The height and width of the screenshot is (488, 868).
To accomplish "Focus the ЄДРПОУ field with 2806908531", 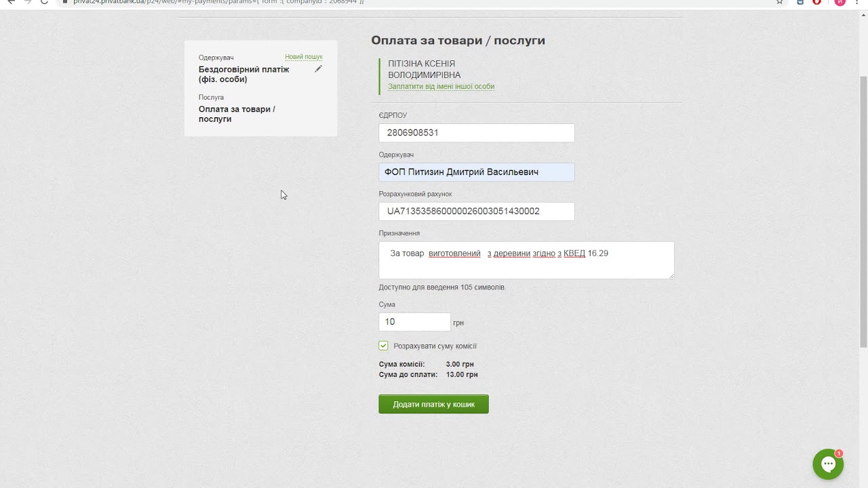I will click(x=477, y=133).
